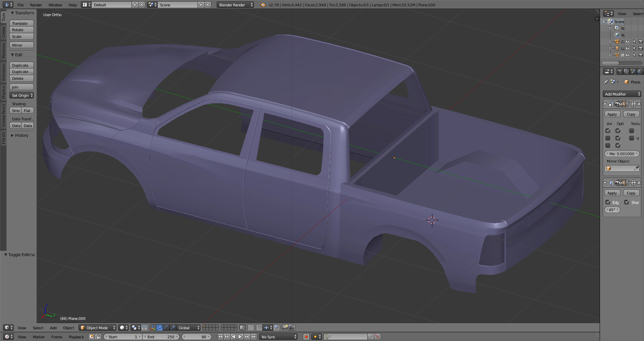Jump to the last frame
Viewport: 644px width, 341px height.
[x=254, y=337]
